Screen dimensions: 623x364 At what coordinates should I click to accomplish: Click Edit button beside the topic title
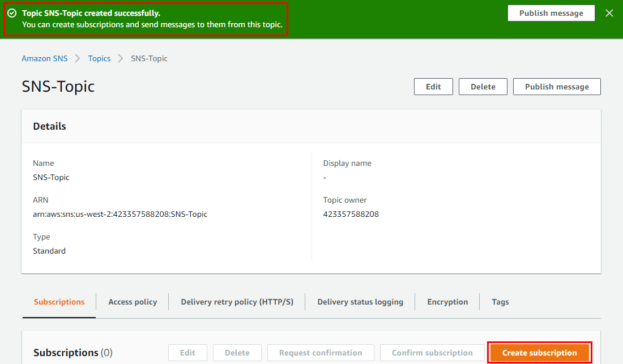click(x=433, y=87)
